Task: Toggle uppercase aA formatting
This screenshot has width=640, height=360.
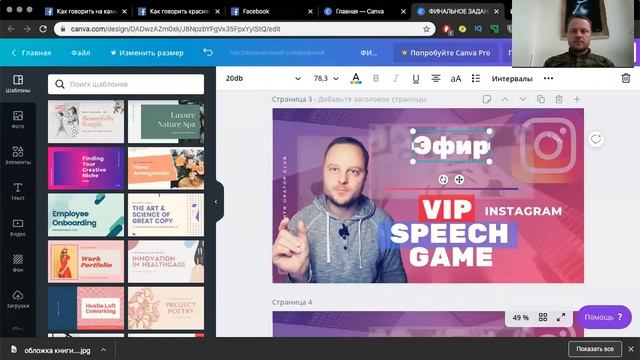Action: click(456, 78)
